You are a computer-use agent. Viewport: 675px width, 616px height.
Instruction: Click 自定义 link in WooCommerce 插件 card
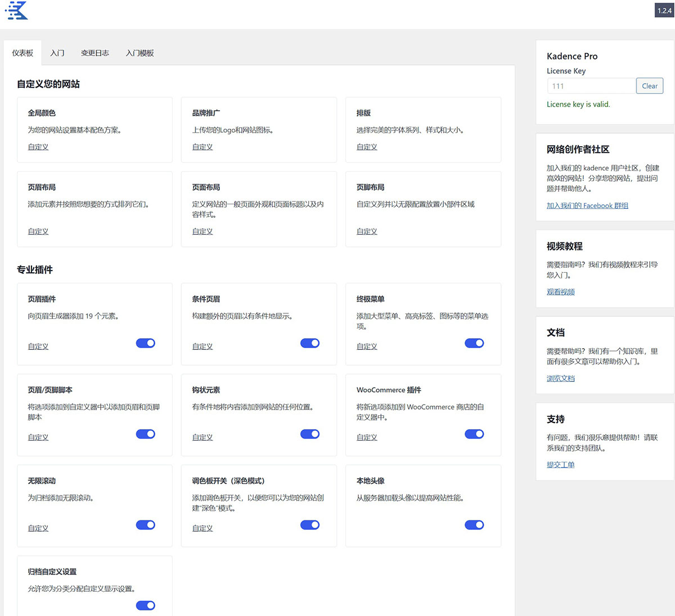[367, 437]
